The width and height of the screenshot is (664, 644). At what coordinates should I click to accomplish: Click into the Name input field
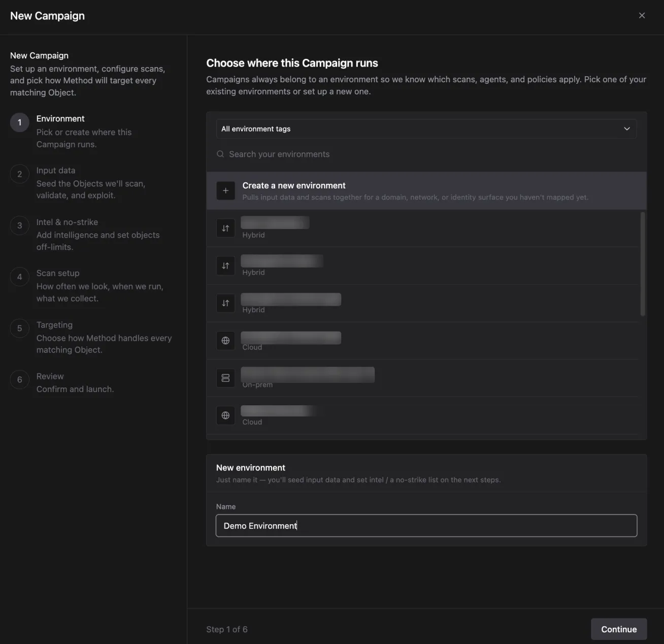pyautogui.click(x=426, y=526)
